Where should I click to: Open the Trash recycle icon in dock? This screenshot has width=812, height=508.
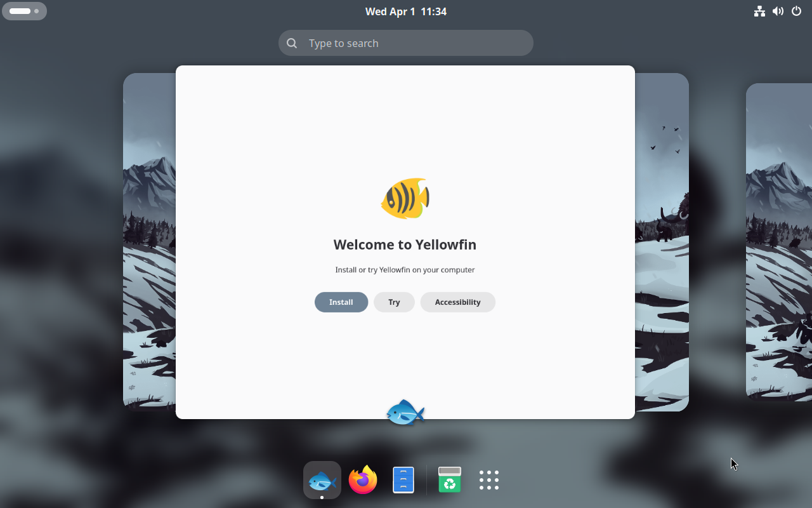pyautogui.click(x=449, y=480)
